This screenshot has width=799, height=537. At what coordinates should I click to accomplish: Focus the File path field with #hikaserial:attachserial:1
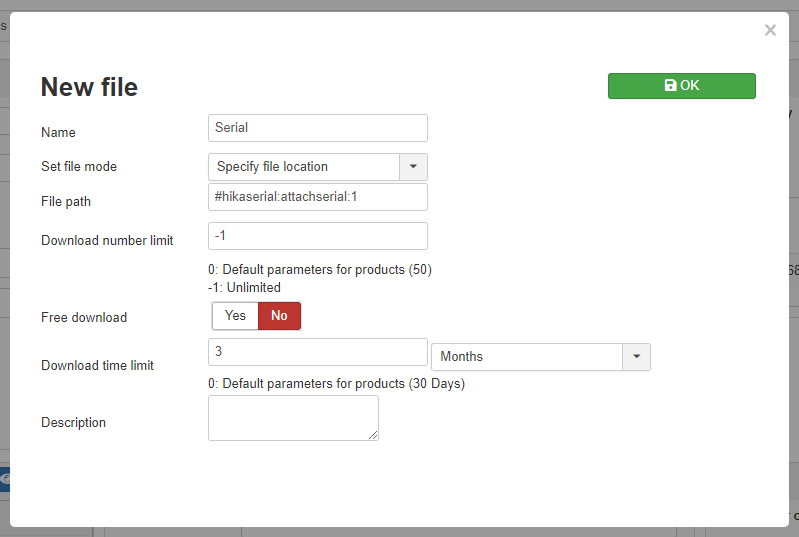coord(317,197)
